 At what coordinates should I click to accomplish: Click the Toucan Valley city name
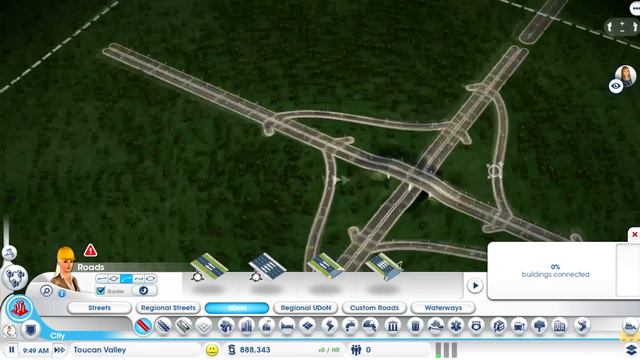pos(100,350)
